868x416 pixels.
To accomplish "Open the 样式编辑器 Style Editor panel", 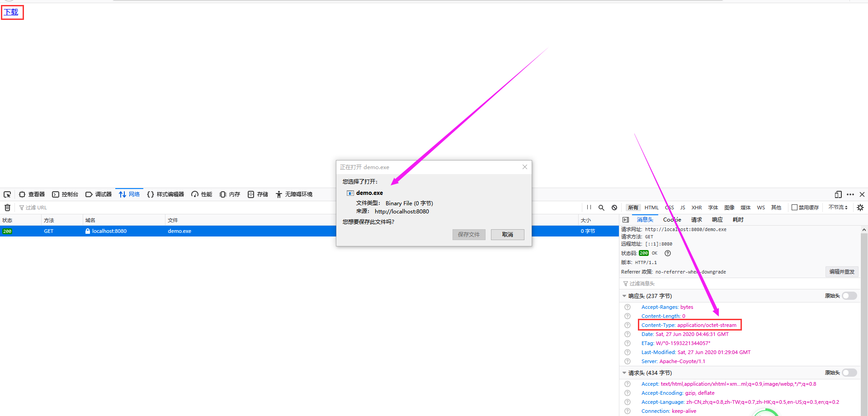I will [x=165, y=194].
